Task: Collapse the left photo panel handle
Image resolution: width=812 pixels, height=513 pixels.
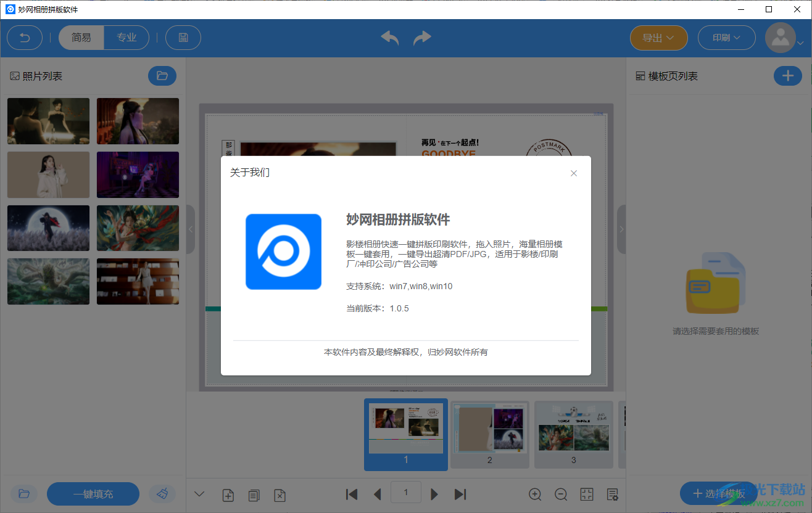Action: coord(190,229)
